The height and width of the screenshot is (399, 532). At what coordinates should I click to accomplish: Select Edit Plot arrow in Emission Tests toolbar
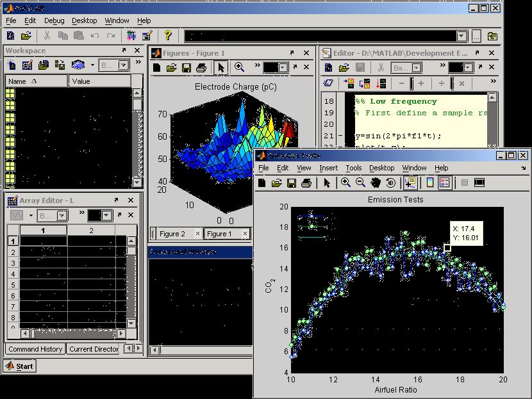[327, 183]
